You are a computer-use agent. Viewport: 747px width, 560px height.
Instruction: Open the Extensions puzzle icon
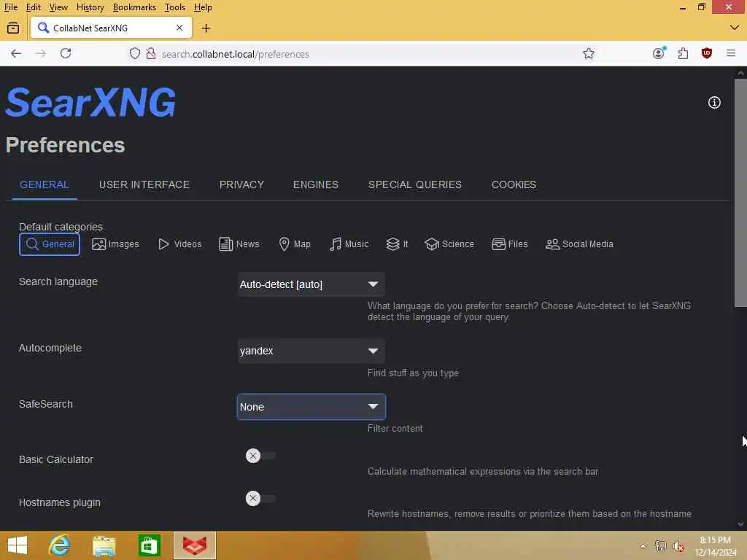click(x=683, y=53)
